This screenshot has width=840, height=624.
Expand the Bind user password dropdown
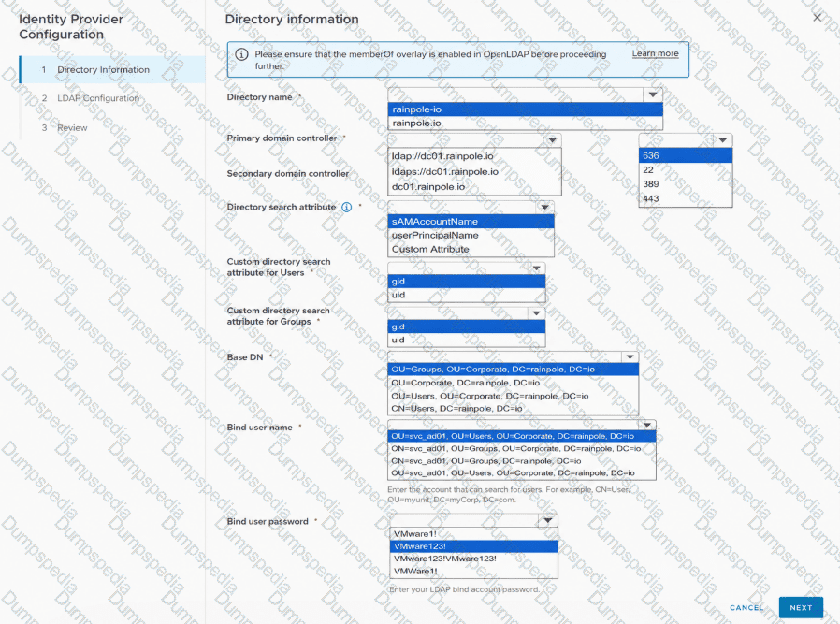pos(547,520)
